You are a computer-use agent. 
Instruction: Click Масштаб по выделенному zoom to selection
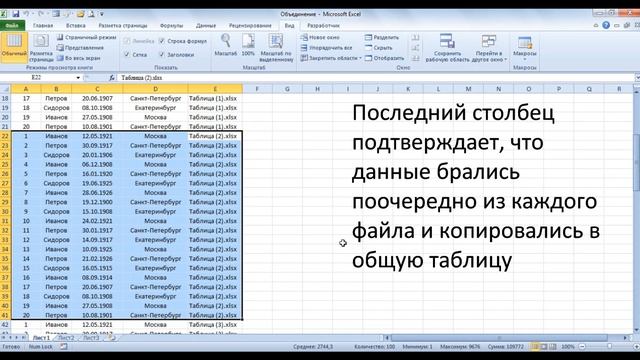(x=276, y=48)
